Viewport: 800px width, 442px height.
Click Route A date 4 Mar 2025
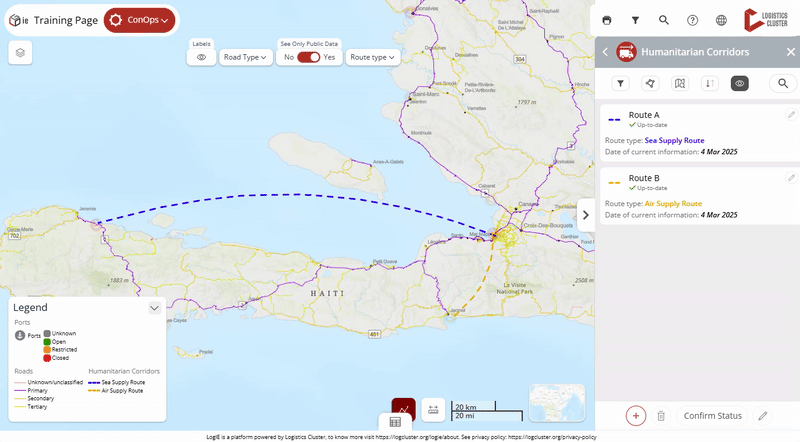pyautogui.click(x=719, y=152)
